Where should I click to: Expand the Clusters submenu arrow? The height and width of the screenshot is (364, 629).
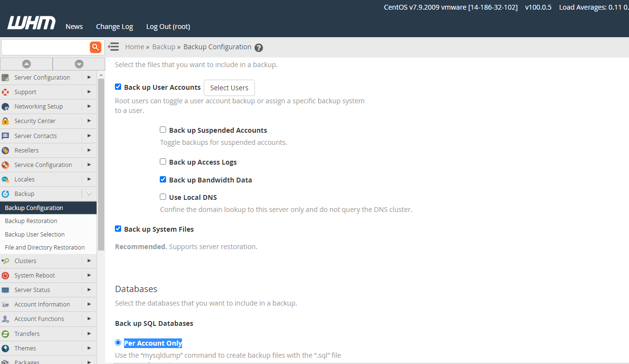[x=89, y=261]
